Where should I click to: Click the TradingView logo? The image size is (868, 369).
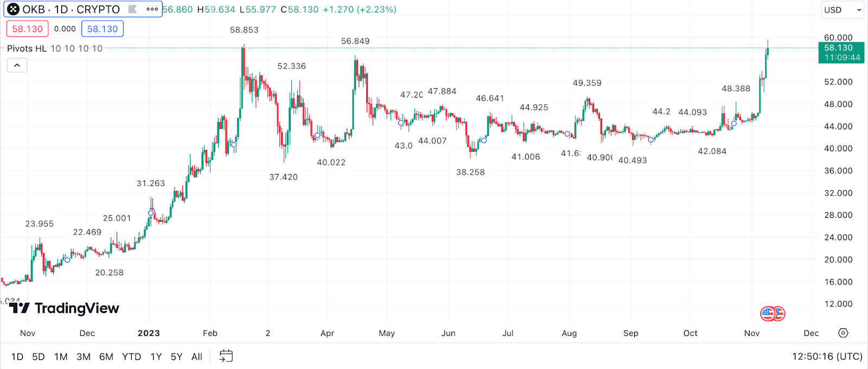[64, 308]
